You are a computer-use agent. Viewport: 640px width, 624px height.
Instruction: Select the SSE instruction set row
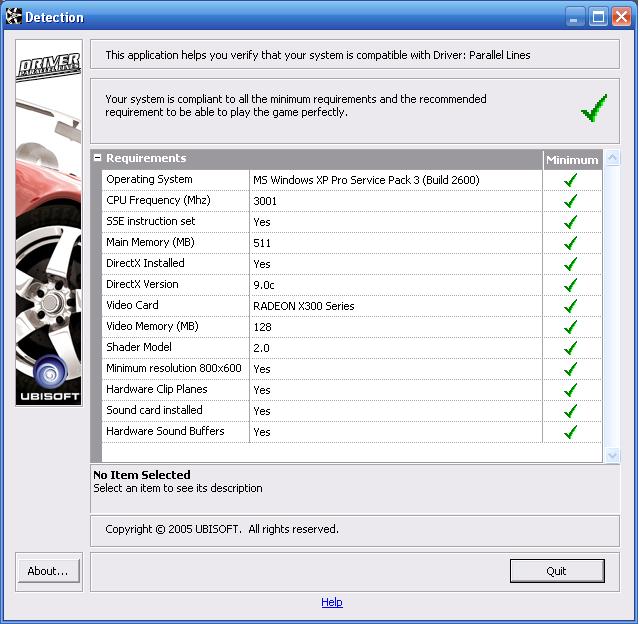pos(352,222)
